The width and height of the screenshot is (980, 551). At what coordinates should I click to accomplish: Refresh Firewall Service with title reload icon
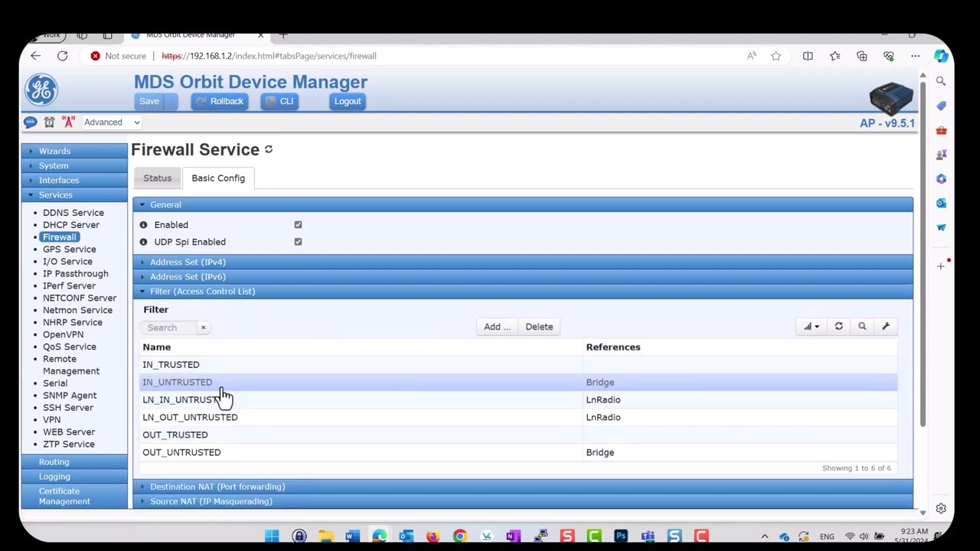pos(269,149)
